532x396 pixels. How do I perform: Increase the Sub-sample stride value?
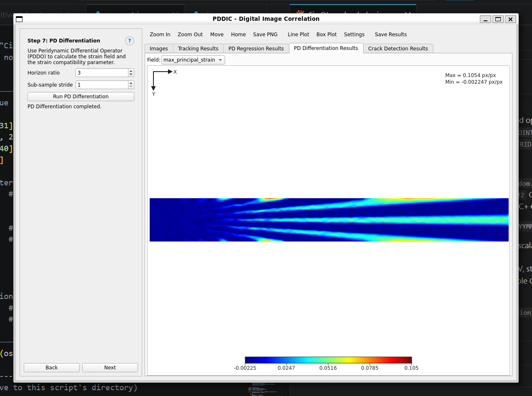[131, 83]
